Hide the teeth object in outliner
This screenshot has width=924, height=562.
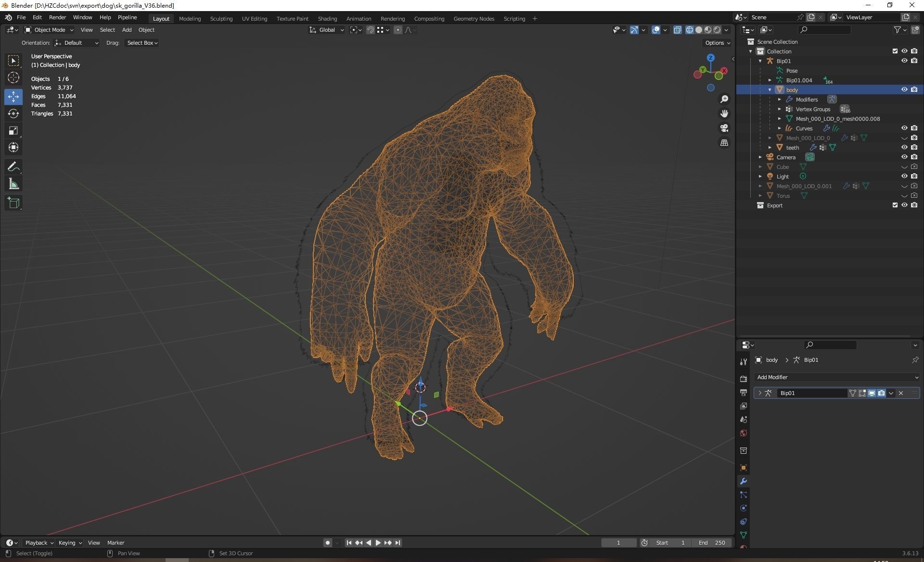904,147
